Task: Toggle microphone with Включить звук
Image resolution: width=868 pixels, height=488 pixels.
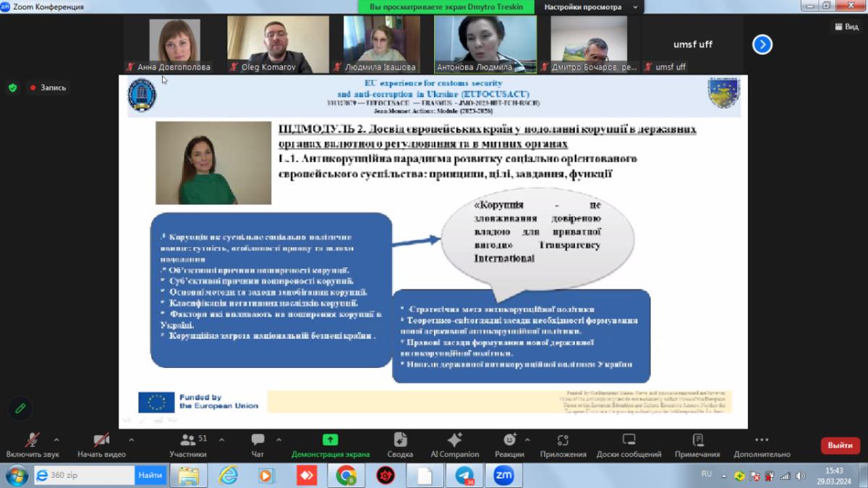Action: (33, 444)
